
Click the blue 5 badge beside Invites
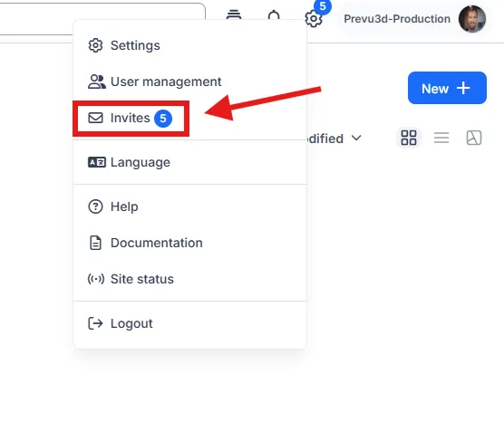pyautogui.click(x=163, y=119)
